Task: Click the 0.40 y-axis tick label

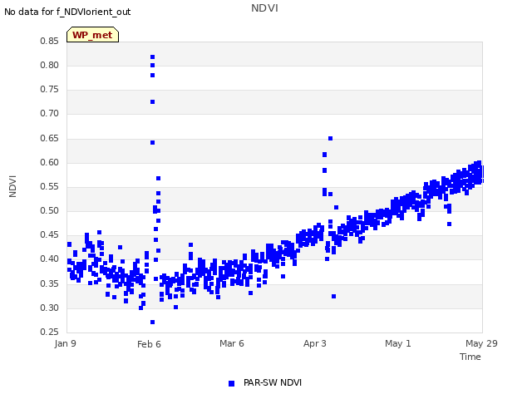Action: click(x=50, y=259)
